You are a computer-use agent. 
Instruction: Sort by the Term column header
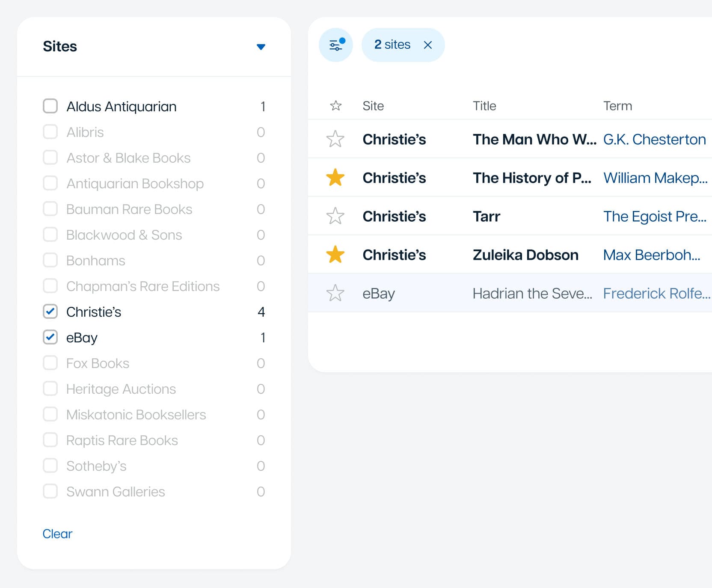pyautogui.click(x=617, y=106)
